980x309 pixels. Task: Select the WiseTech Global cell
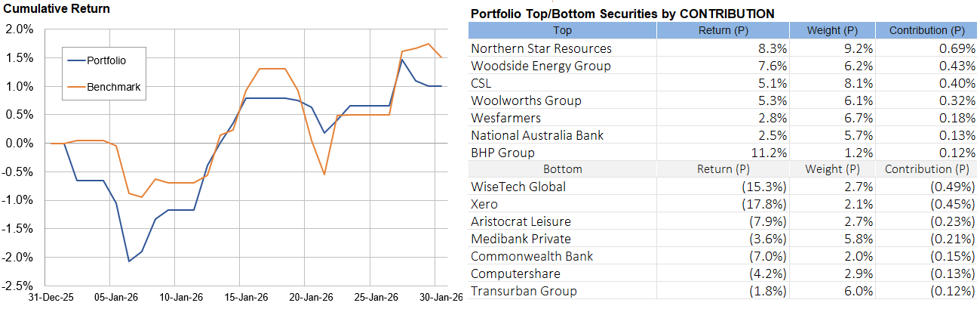[x=518, y=187]
